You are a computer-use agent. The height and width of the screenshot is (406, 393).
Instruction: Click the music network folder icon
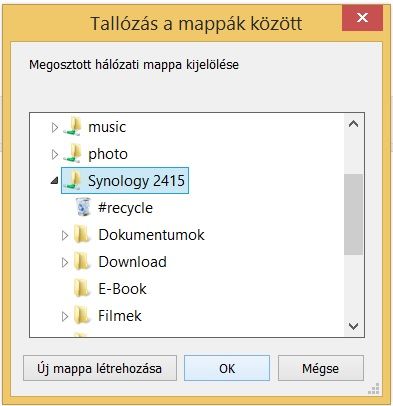coord(72,127)
